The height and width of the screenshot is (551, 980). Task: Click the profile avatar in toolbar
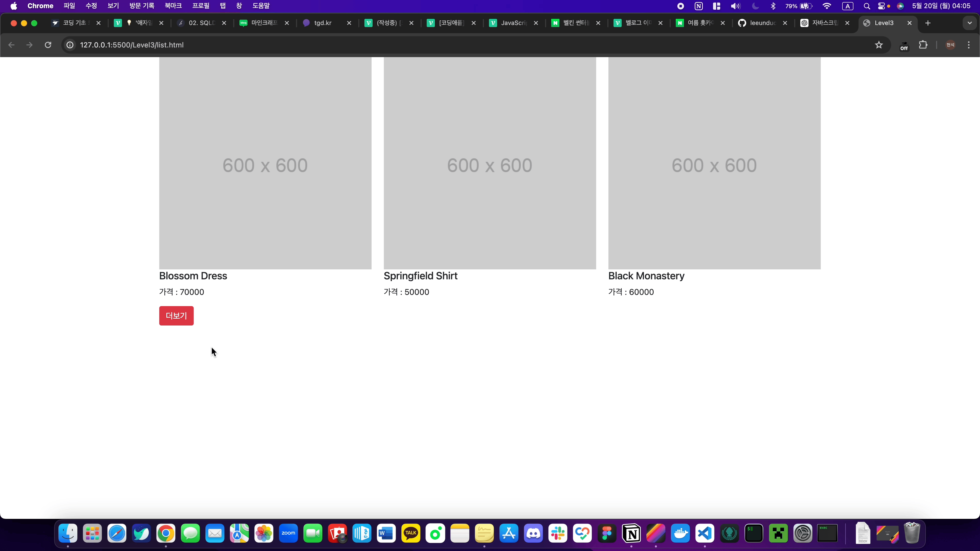coord(950,45)
